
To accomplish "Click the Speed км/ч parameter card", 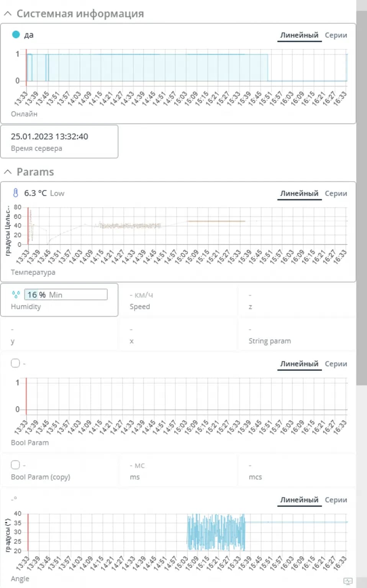I will tap(178, 300).
